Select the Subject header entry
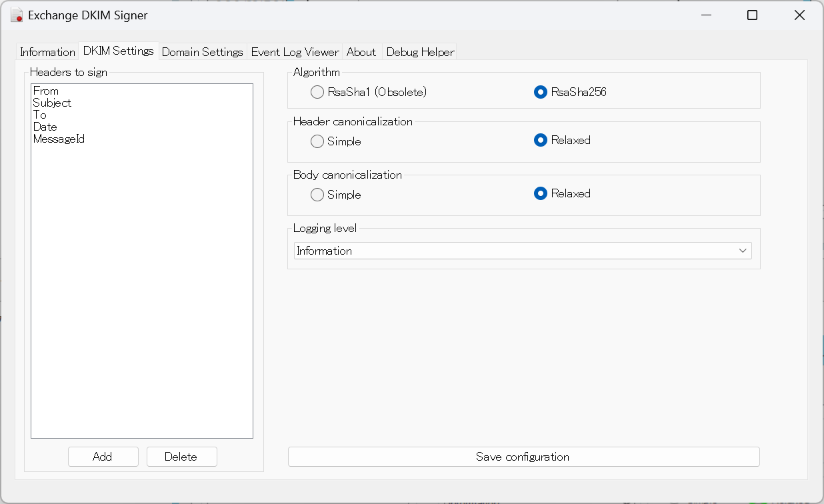 click(142, 103)
